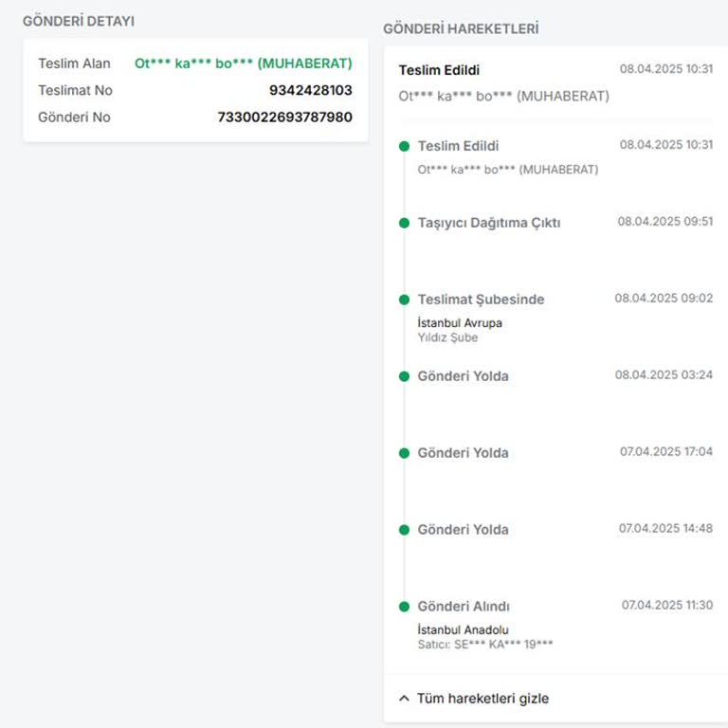Click the Teslimat Şubesinde step label
The width and height of the screenshot is (728, 728).
click(481, 300)
